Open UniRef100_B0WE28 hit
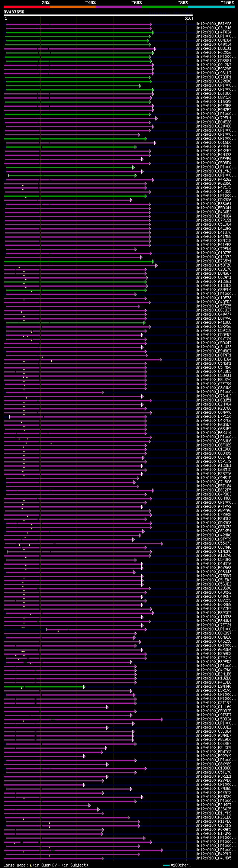The image size is (238, 868). point(213,122)
